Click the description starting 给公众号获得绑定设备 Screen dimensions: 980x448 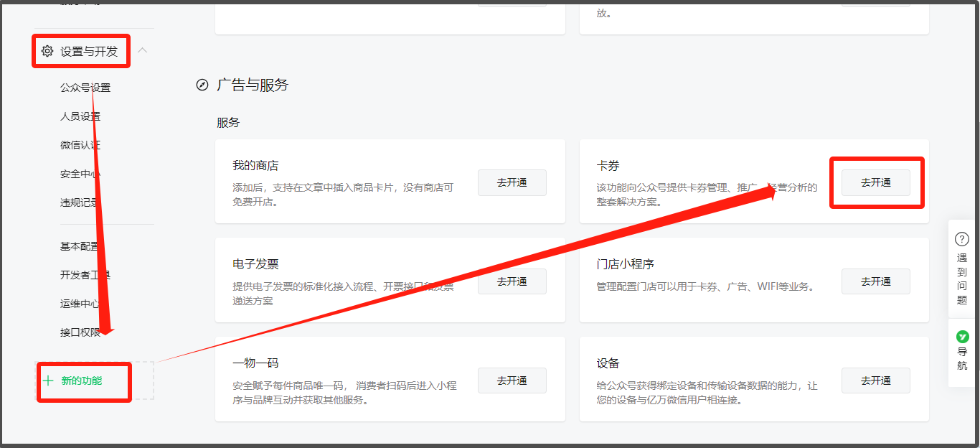click(707, 393)
